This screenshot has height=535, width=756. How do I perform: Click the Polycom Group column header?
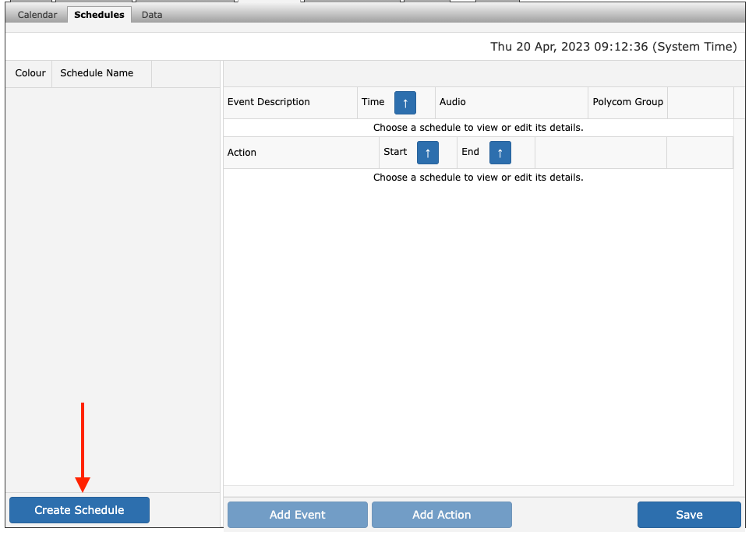point(627,102)
